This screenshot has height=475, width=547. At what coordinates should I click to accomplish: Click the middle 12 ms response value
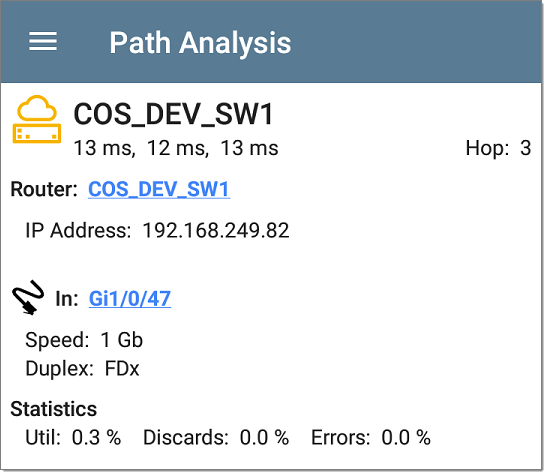pyautogui.click(x=178, y=148)
